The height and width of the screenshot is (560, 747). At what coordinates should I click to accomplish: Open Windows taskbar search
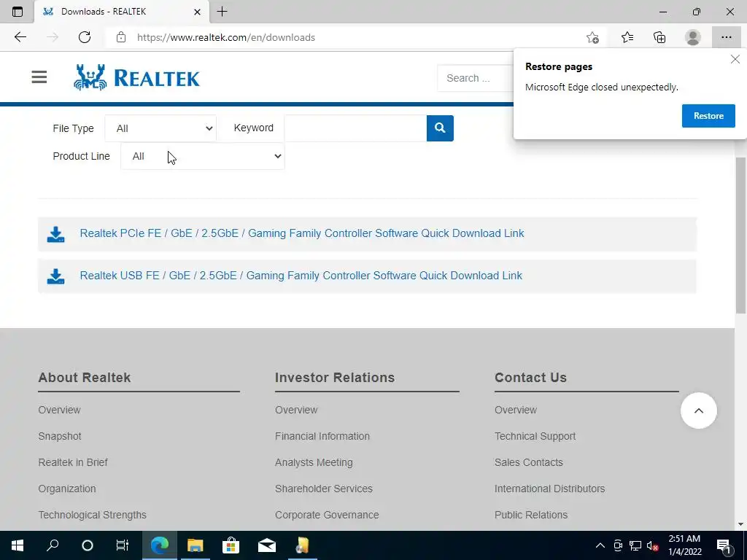click(53, 545)
